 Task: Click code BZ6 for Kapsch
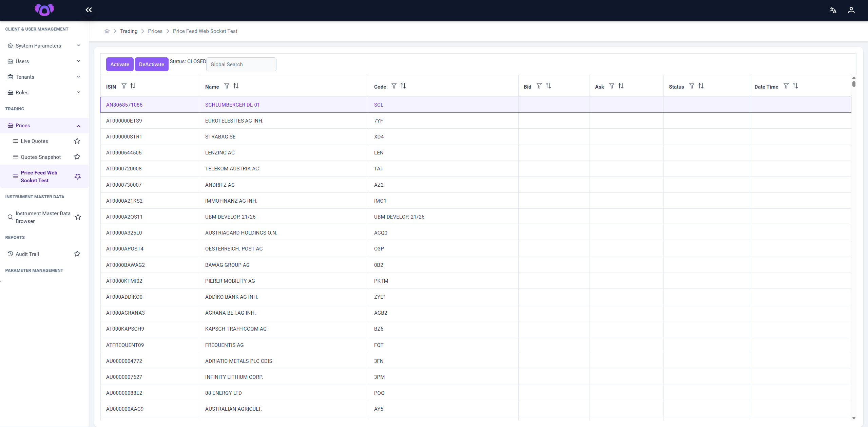[379, 329]
